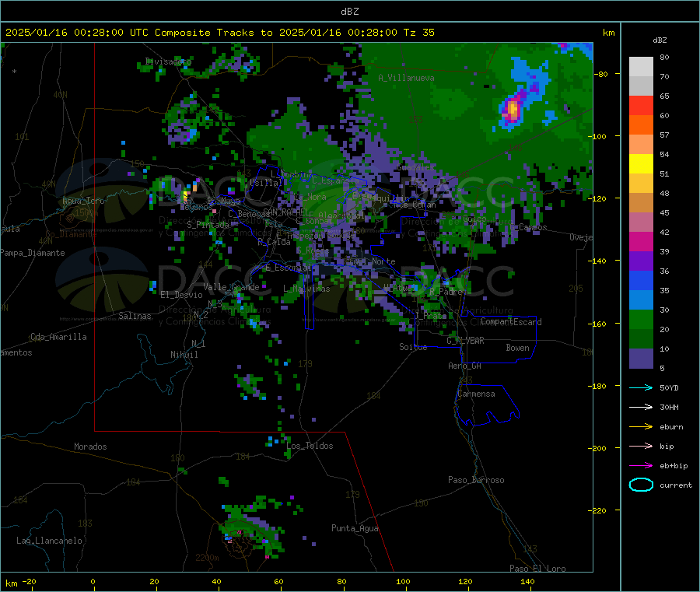
Task: Pick the slate purple 10–5 dBZ swatch
Action: tap(641, 359)
